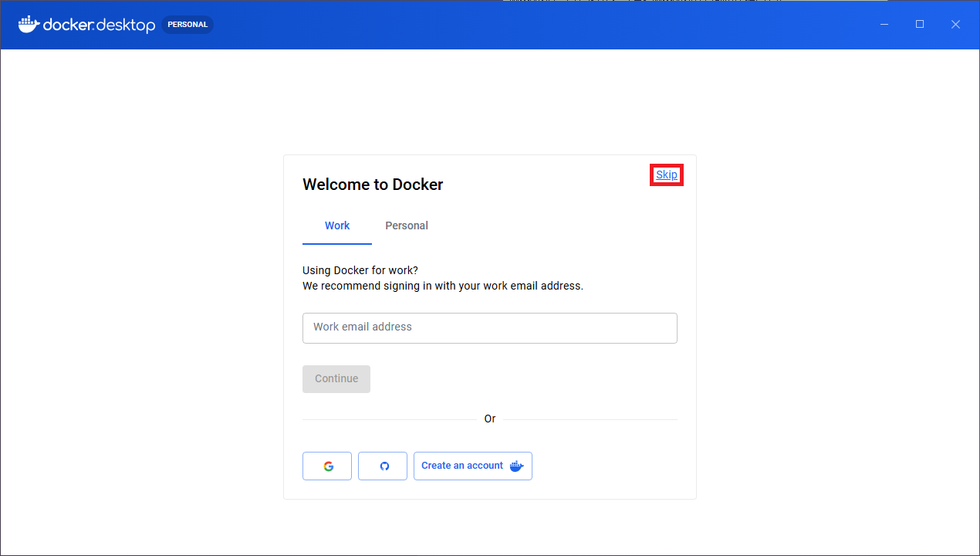The width and height of the screenshot is (980, 556).
Task: Skip the Docker sign-in step
Action: pos(667,175)
